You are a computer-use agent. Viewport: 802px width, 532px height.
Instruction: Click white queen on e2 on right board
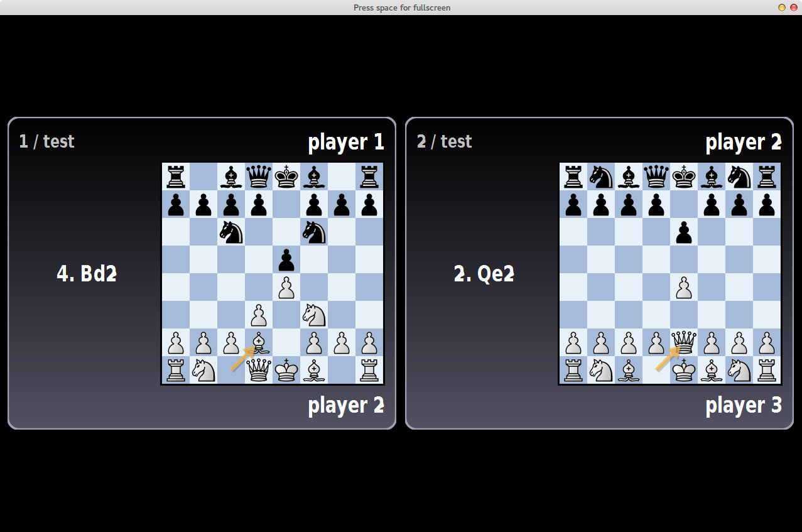pos(683,343)
